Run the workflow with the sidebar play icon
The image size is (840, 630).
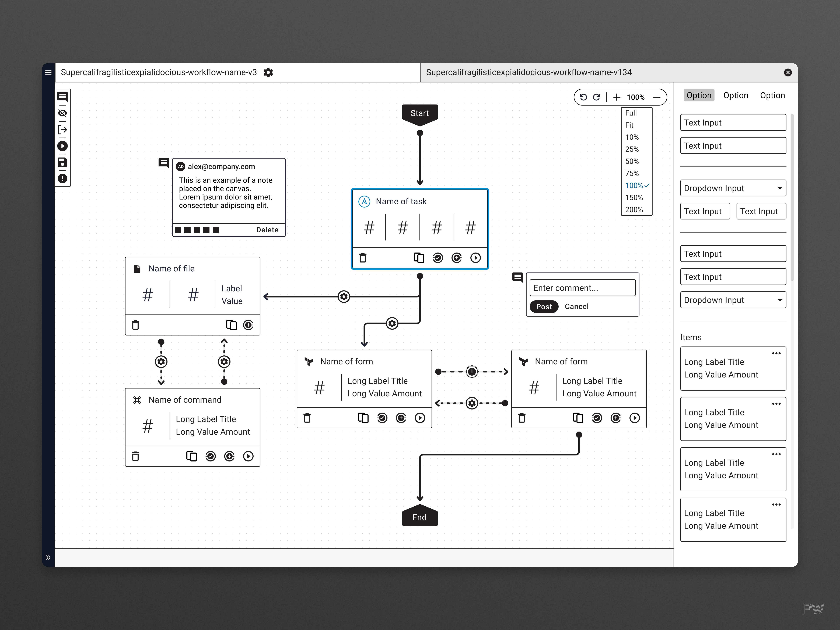tap(63, 146)
